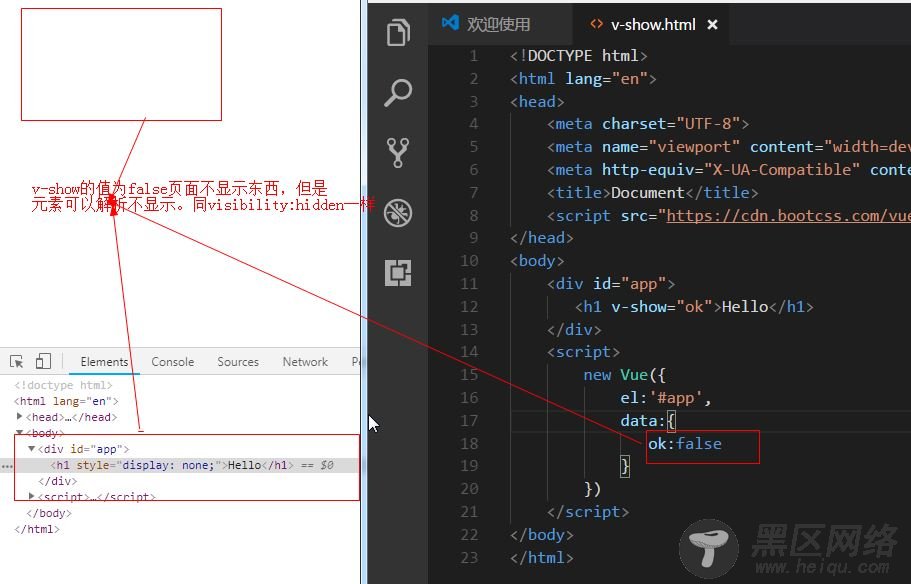The width and height of the screenshot is (911, 584).
Task: Click the v-show="ok" attribute in editor
Action: (662, 306)
